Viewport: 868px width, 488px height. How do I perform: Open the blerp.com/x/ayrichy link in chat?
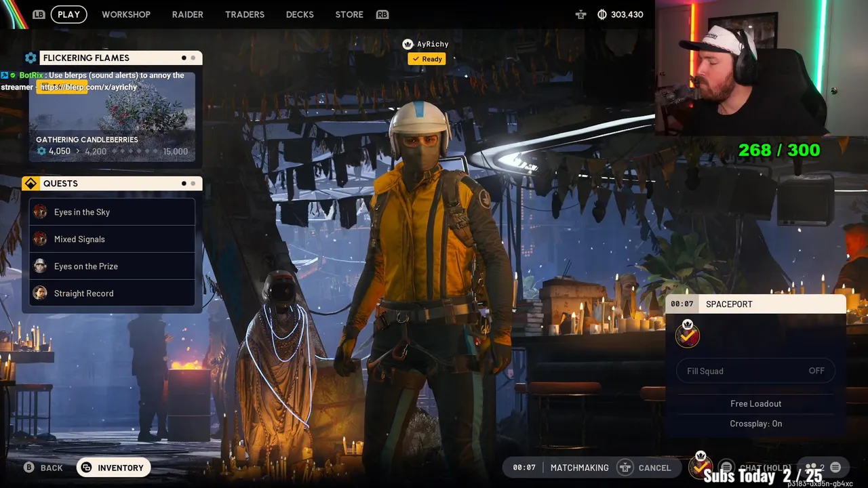(88, 87)
